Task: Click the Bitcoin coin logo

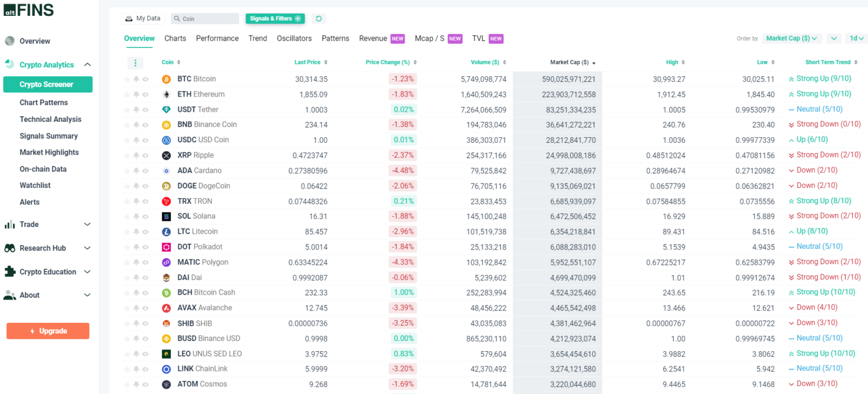Action: coord(166,78)
